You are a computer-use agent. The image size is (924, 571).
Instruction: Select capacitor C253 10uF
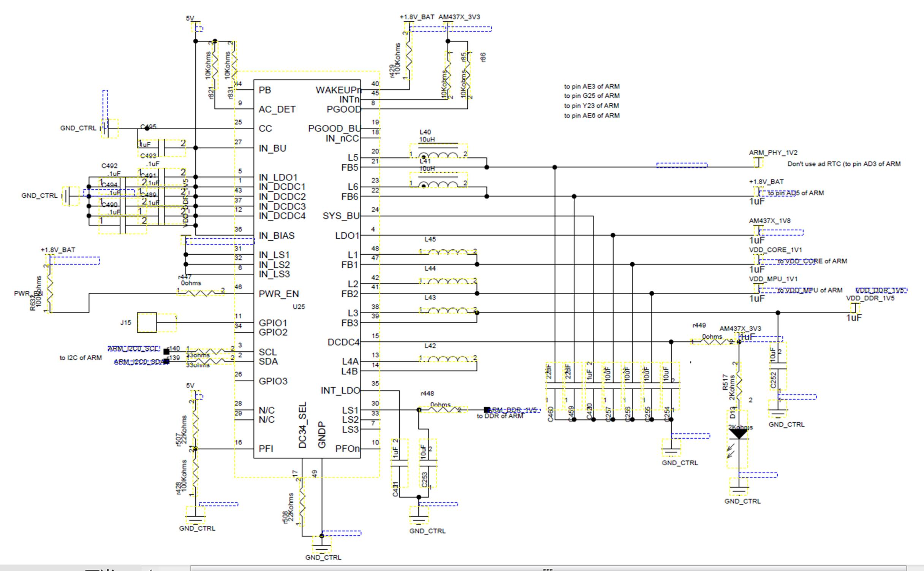pyautogui.click(x=428, y=463)
